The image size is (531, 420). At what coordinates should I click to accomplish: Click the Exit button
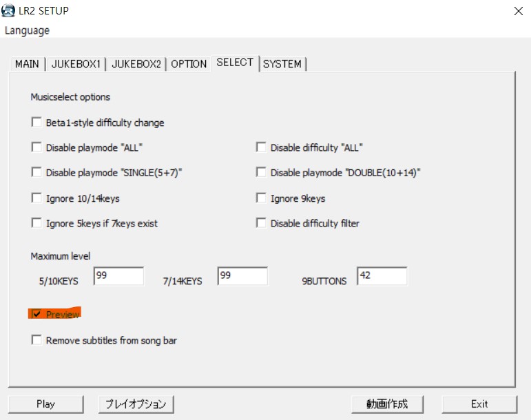click(479, 404)
